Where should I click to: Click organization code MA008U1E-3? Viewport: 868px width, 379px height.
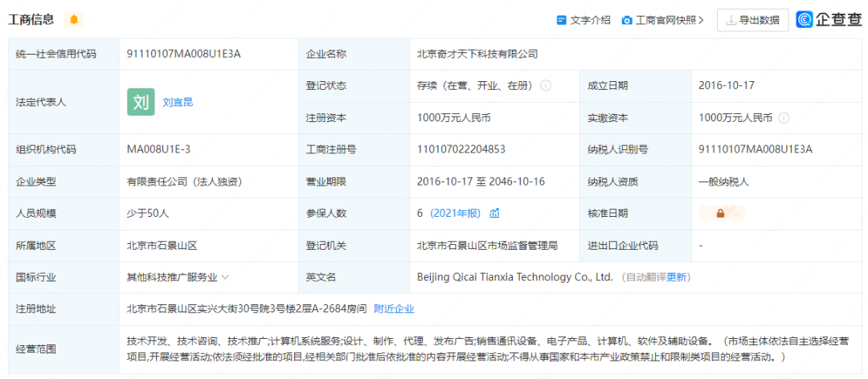pos(159,149)
